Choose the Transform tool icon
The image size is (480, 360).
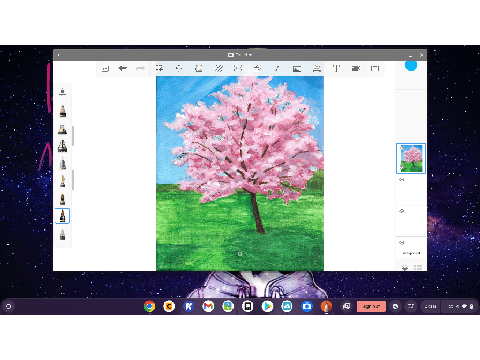click(179, 68)
